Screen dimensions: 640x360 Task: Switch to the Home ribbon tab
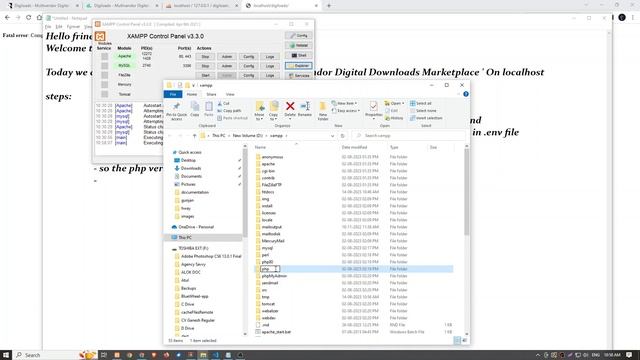pyautogui.click(x=192, y=94)
